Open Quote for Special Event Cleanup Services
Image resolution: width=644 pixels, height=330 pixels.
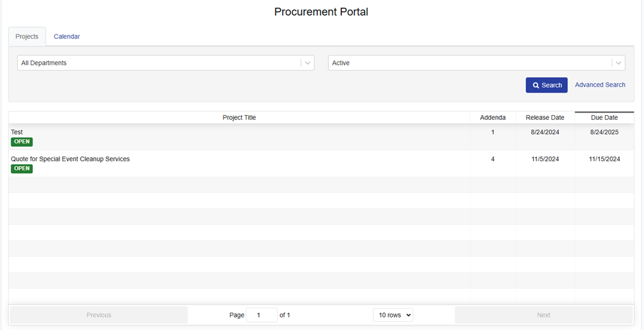[70, 159]
